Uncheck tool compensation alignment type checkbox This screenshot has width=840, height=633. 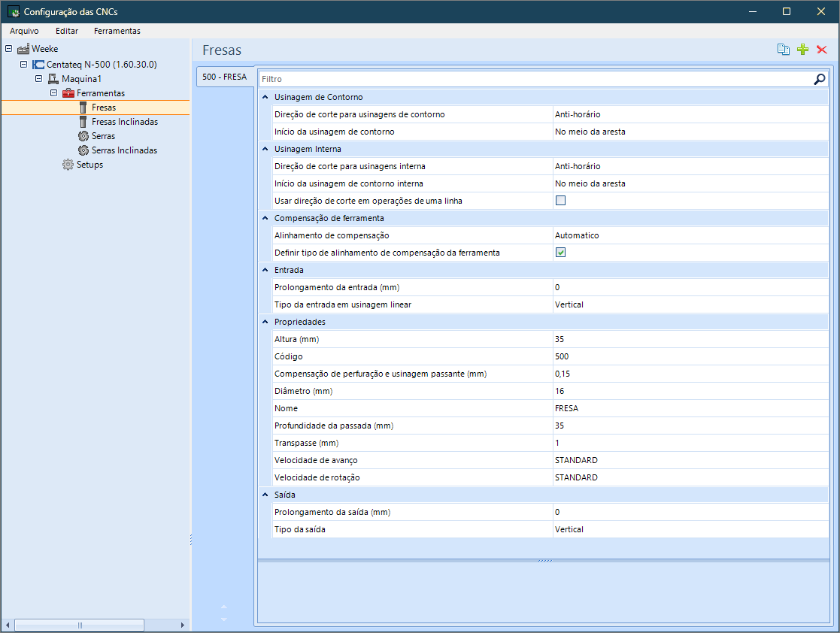click(561, 253)
